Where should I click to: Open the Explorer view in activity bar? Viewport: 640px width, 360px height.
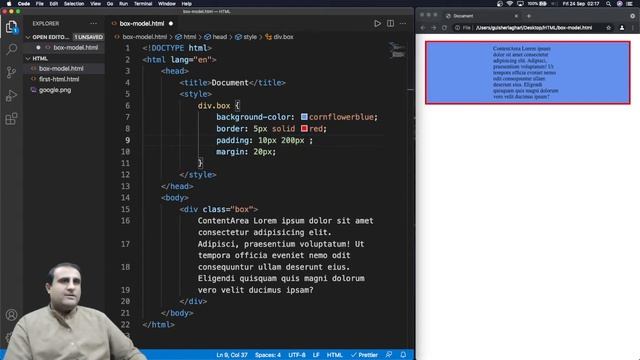(11, 27)
